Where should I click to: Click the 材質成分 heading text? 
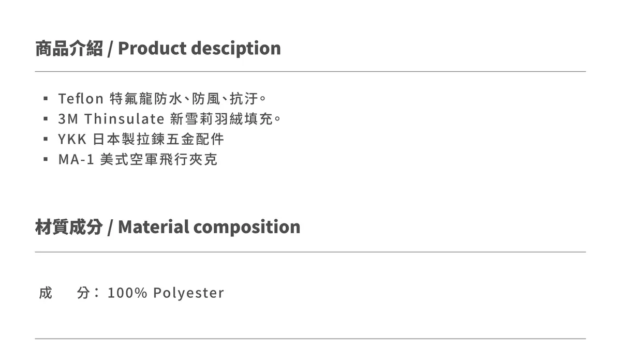pos(69,226)
